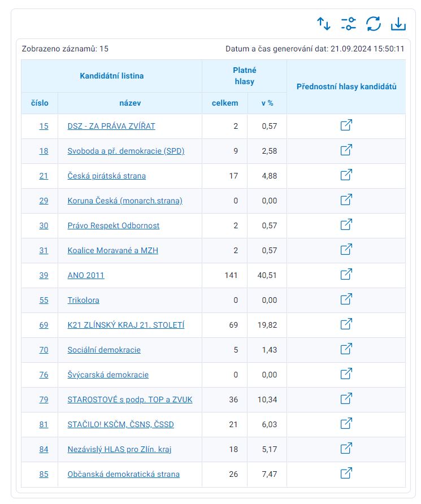Open Nezávislý HLAS pro Zlín. kraj link

(x=119, y=449)
